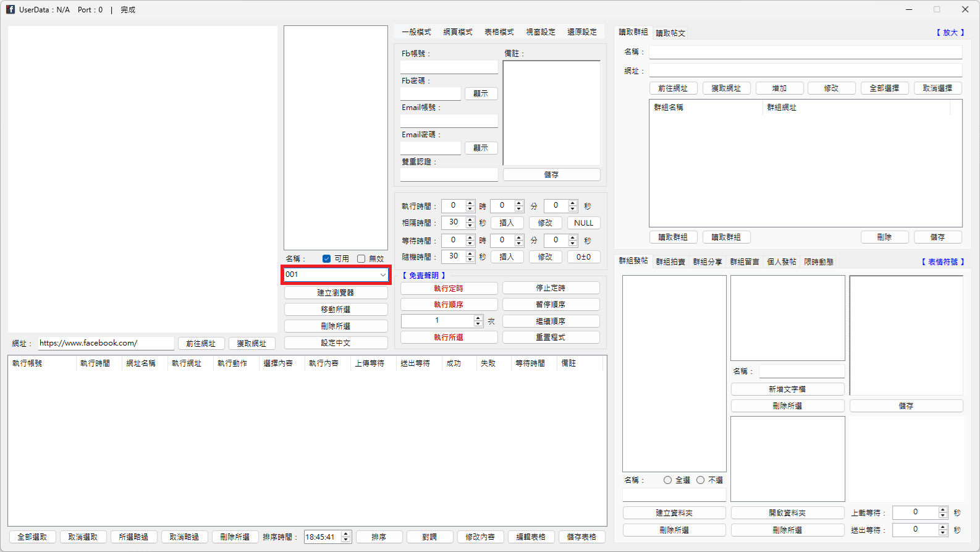Click the 增加 button
Viewport: 980px width, 552px height.
[779, 88]
